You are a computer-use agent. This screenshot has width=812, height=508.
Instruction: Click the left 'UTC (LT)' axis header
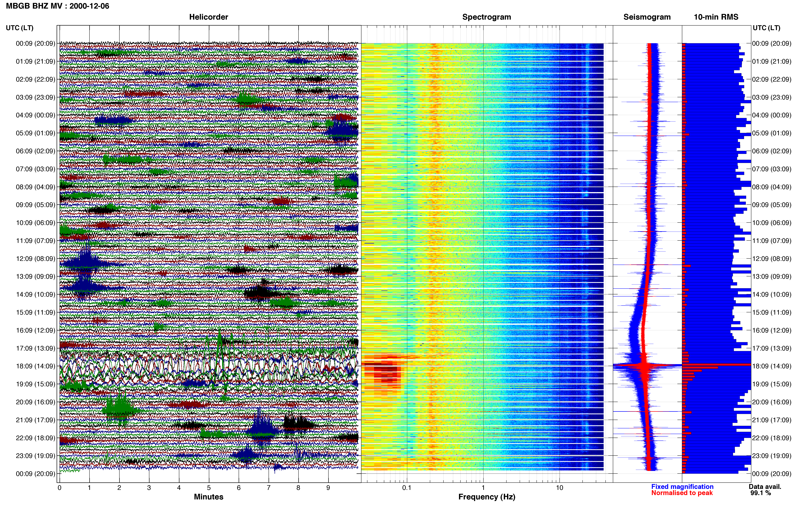(19, 28)
